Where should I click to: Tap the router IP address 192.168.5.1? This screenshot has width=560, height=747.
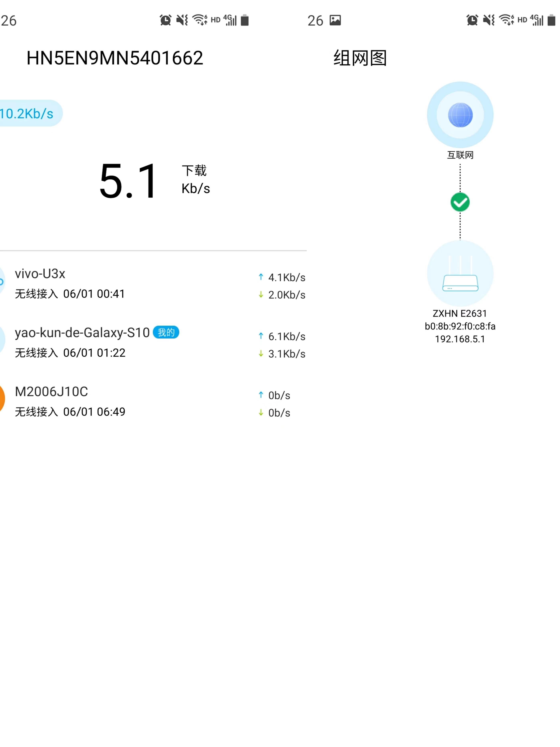[x=460, y=339]
